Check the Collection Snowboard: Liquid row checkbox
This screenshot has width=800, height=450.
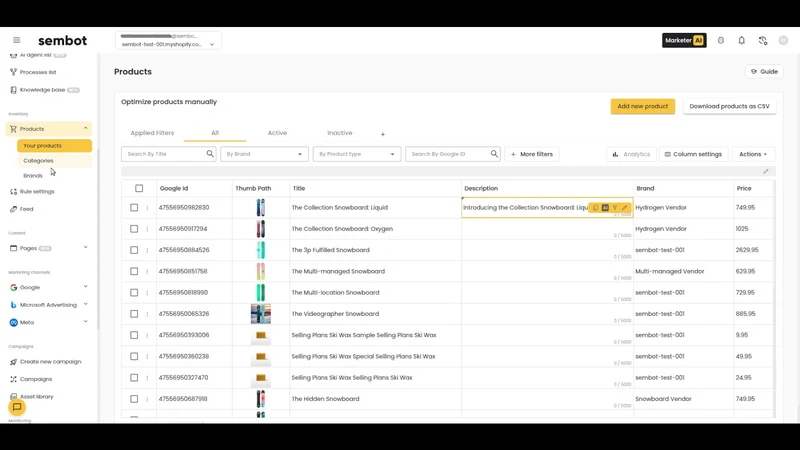pos(134,208)
